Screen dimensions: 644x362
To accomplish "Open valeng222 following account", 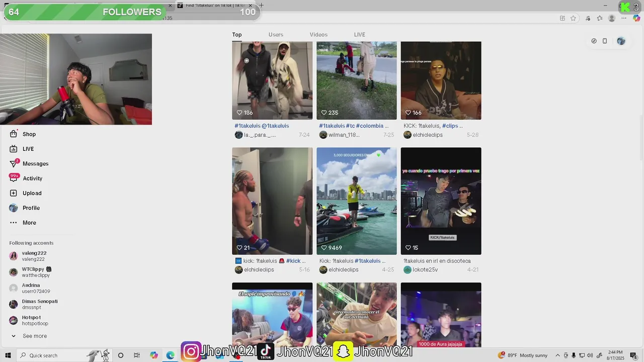I will coord(28,256).
